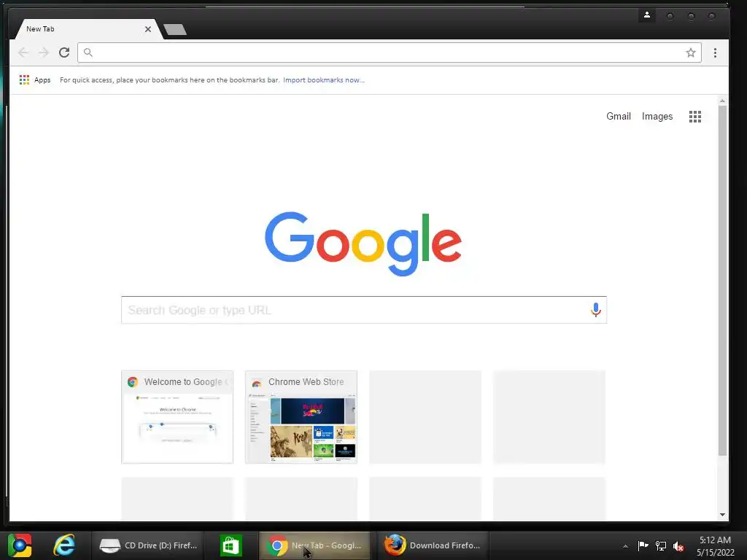Click the Google search box
The image size is (747, 560).
[x=364, y=310]
